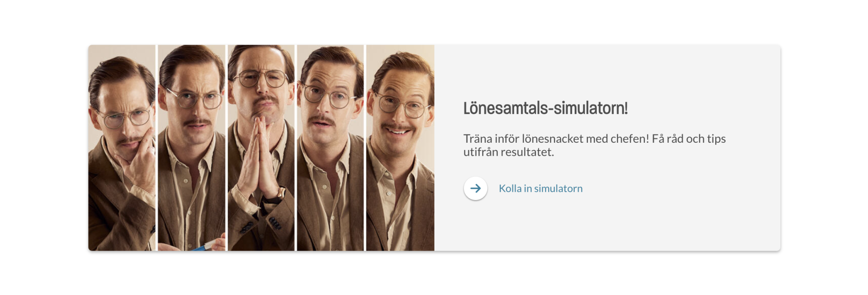Click the text "utifrån resultatet."
The image size is (868, 295).
coord(509,152)
